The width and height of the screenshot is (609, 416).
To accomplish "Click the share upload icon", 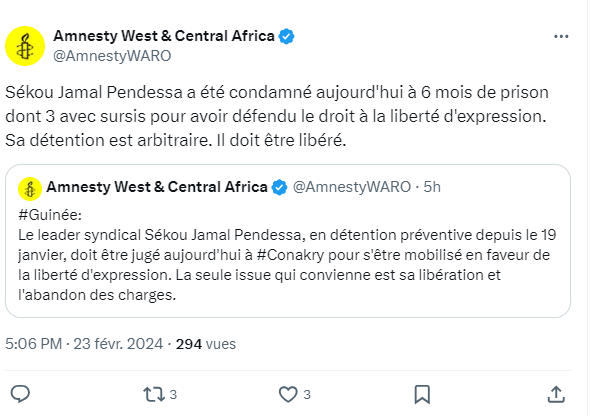I will coord(556,393).
